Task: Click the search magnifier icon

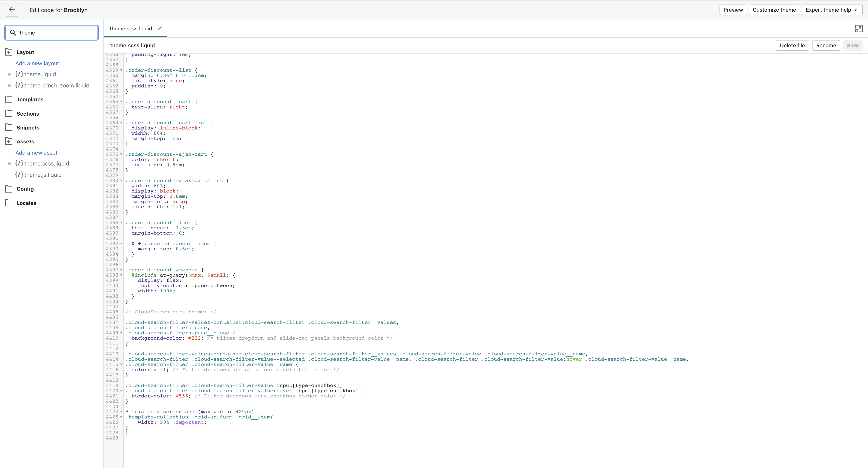Action: [13, 33]
